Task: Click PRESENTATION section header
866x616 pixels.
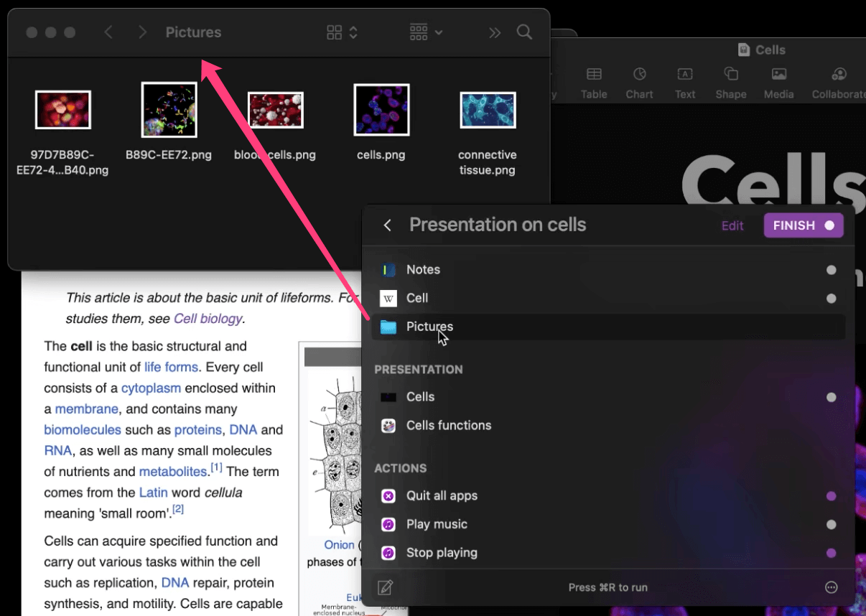Action: tap(419, 370)
